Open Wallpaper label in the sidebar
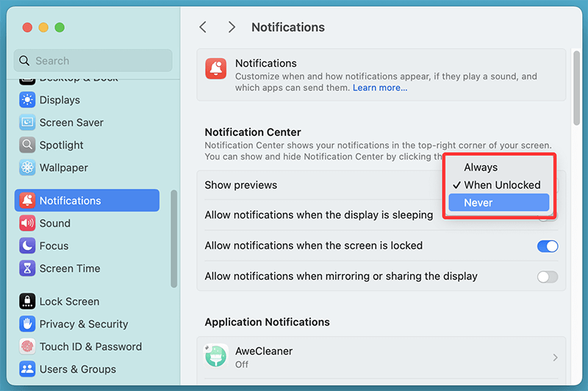 (x=64, y=168)
